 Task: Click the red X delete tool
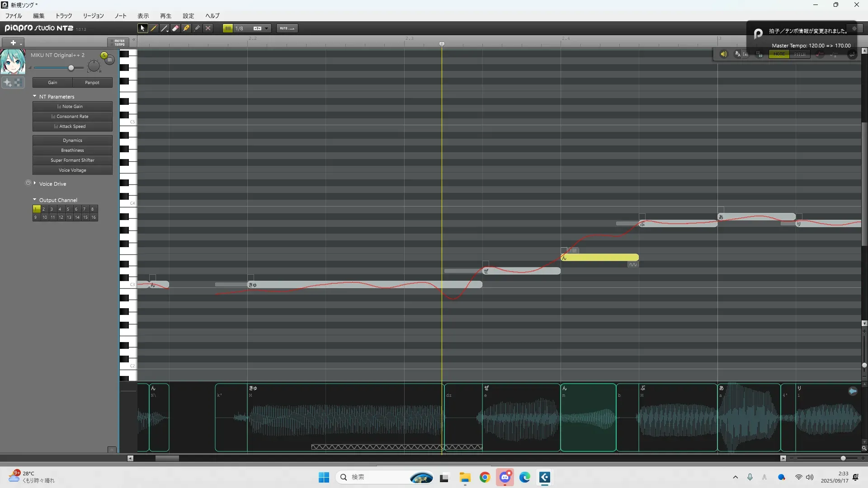coord(208,28)
